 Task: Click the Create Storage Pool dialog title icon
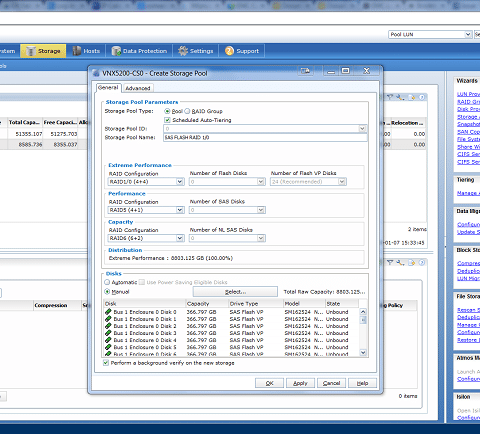(x=96, y=73)
